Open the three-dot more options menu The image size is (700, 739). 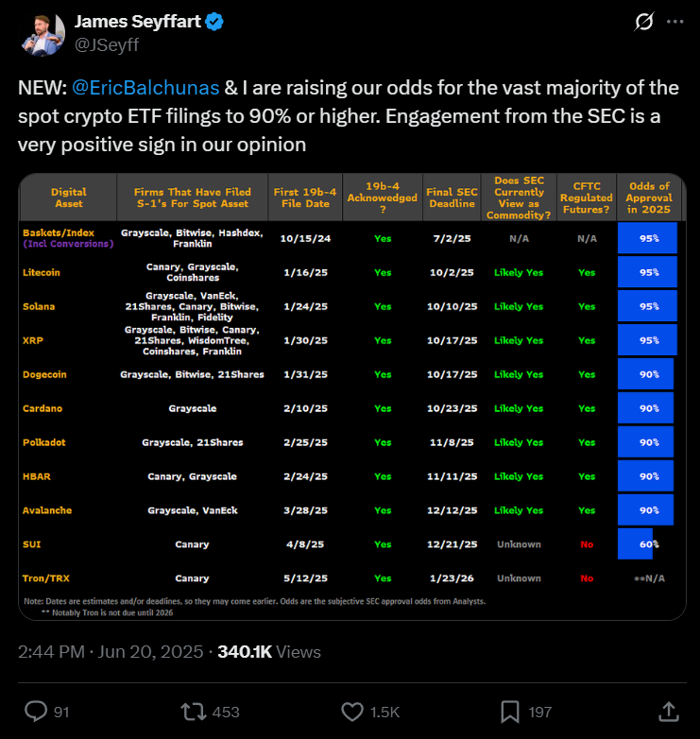tap(674, 21)
